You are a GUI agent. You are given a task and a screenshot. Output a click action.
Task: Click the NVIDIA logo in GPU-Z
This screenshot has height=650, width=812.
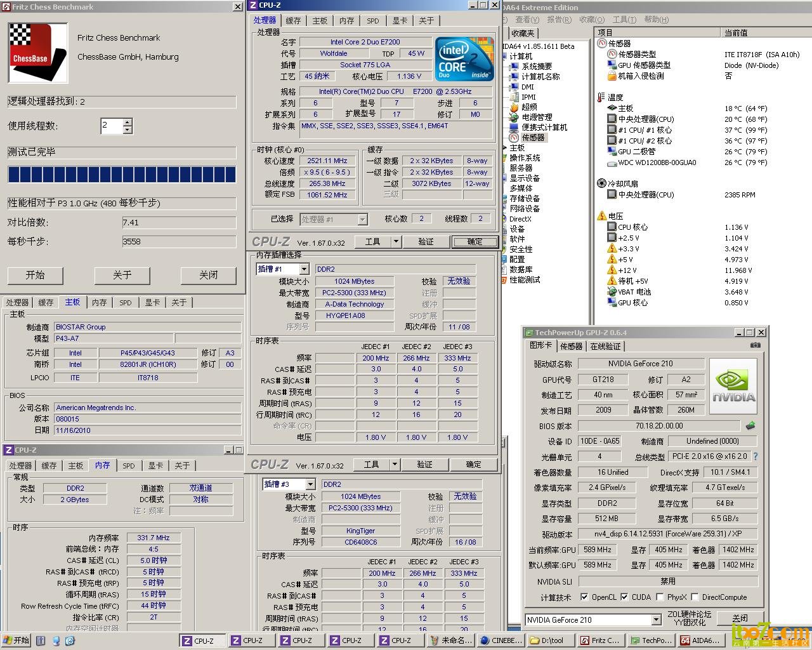[733, 386]
